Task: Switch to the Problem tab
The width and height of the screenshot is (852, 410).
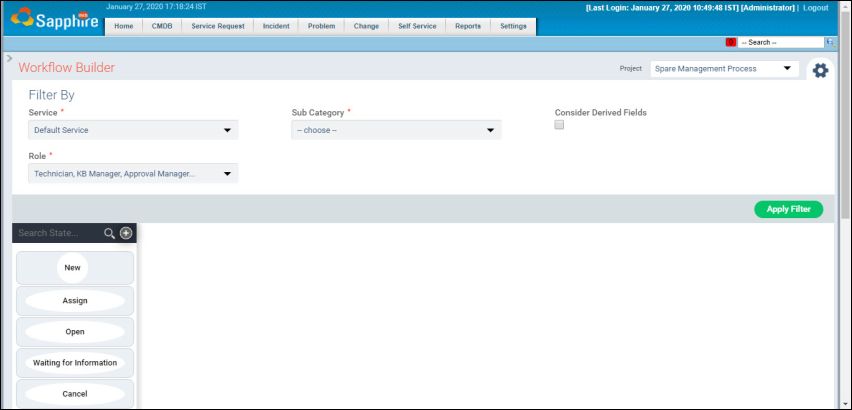Action: pos(321,27)
